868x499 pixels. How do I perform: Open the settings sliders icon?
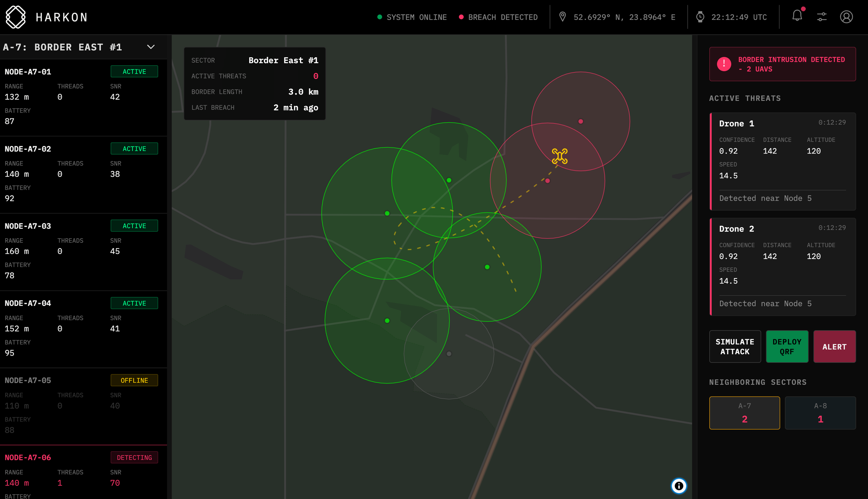tap(821, 17)
